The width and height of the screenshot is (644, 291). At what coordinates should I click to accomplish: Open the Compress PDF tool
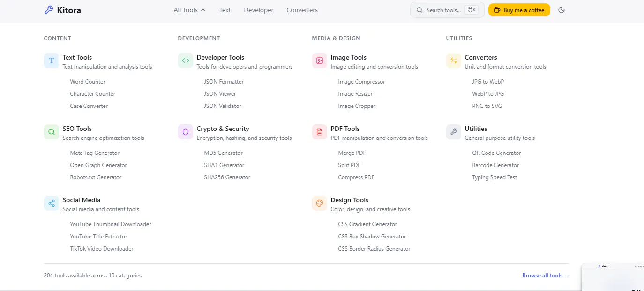tap(356, 177)
